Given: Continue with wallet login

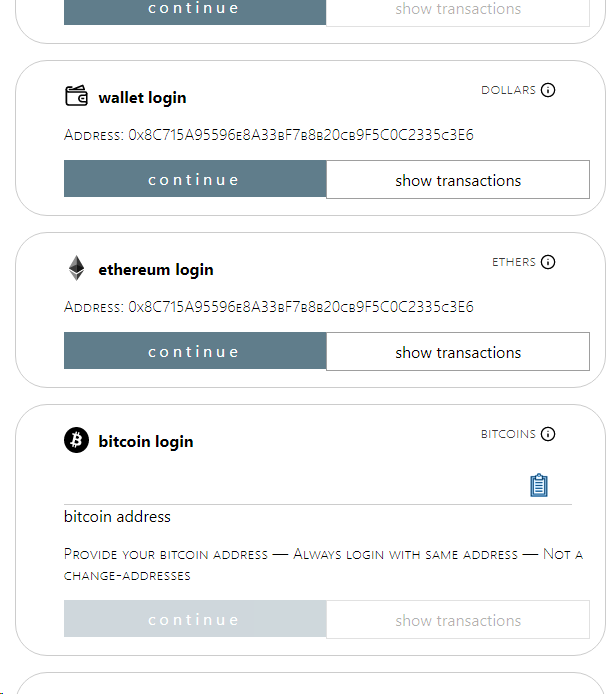Looking at the screenshot, I should 195,180.
